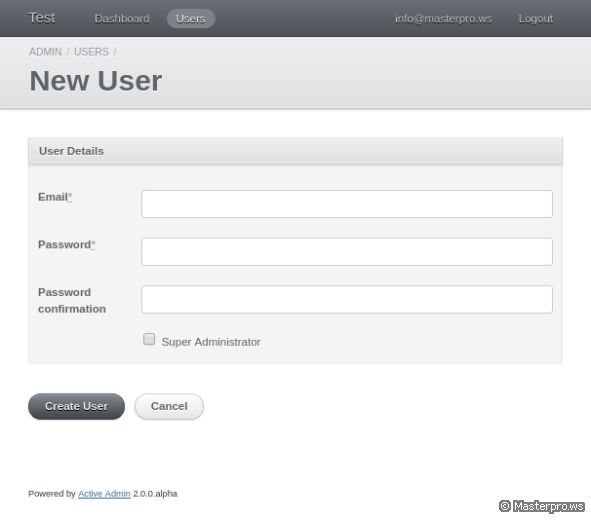This screenshot has height=520, width=591.
Task: Click the Test site title
Action: pyautogui.click(x=42, y=18)
